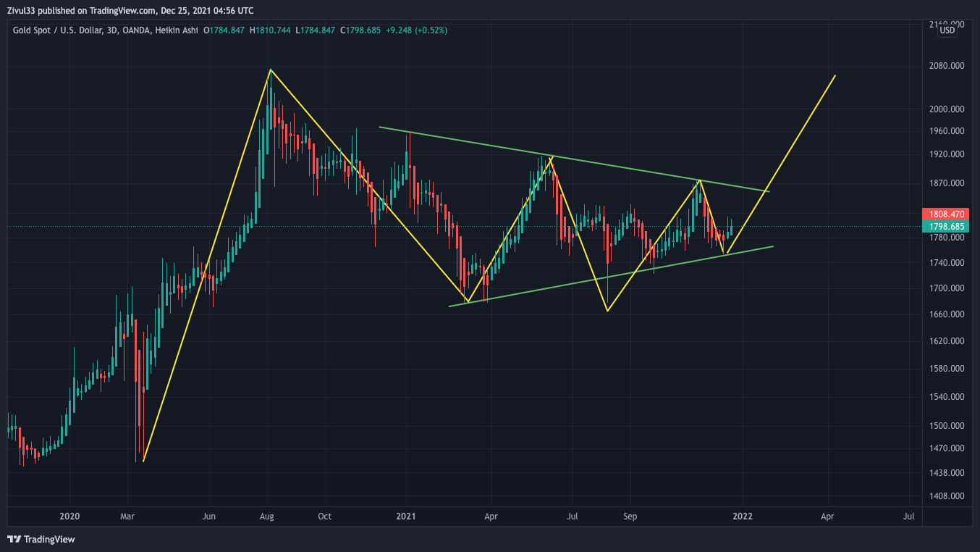The height and width of the screenshot is (552, 980).
Task: Click the 1920.000 price axis label
Action: point(947,154)
